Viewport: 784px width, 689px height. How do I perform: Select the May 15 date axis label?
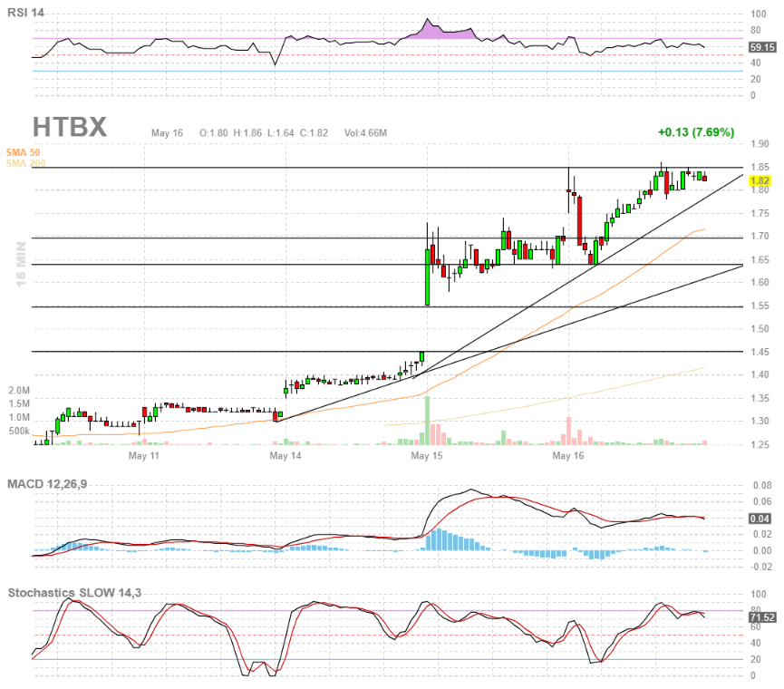point(425,457)
